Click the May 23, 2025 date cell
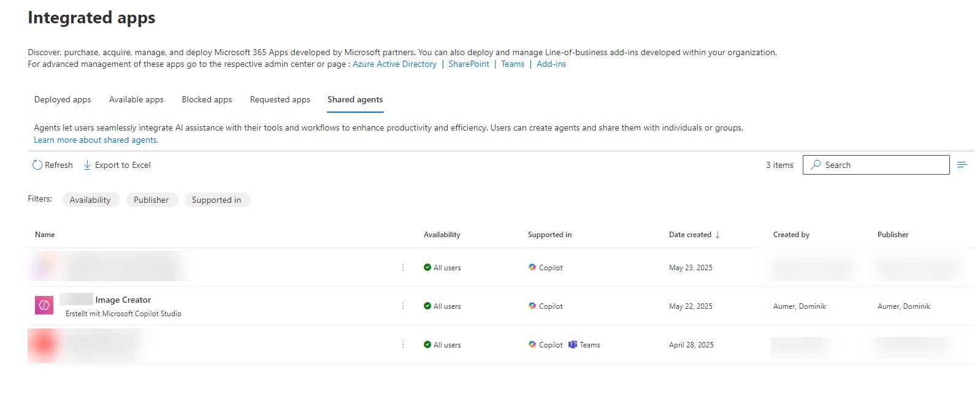Image resolution: width=980 pixels, height=402 pixels. [x=691, y=268]
